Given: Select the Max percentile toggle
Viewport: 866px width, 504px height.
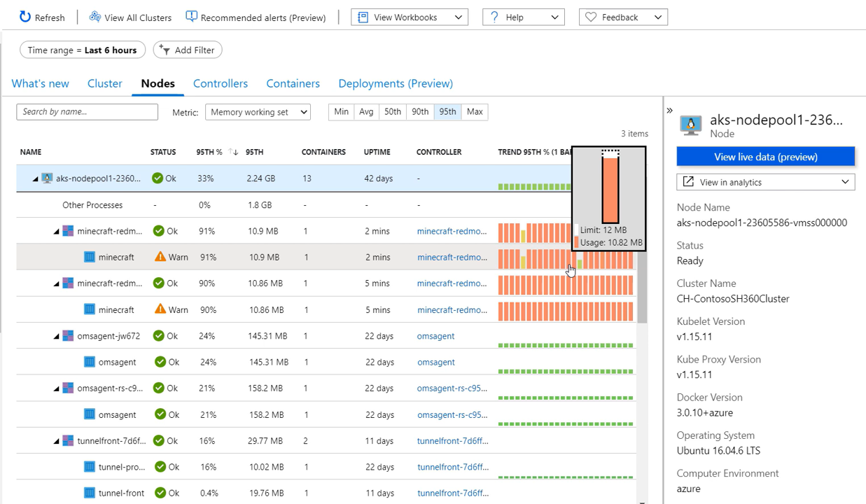Looking at the screenshot, I should pyautogui.click(x=475, y=112).
